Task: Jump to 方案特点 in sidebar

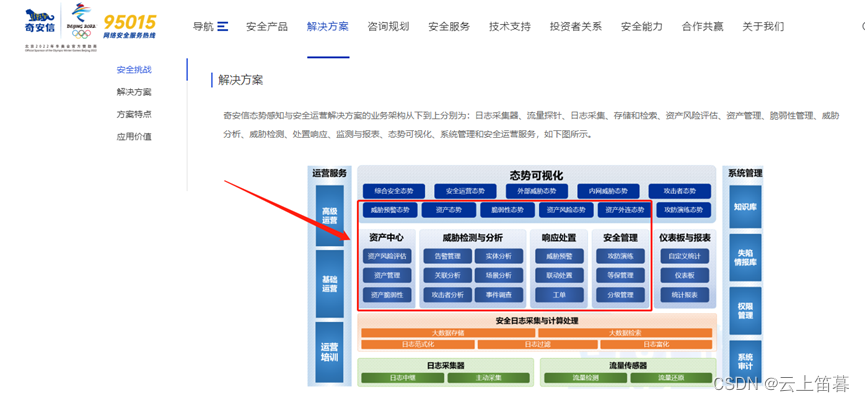Action: tap(134, 115)
